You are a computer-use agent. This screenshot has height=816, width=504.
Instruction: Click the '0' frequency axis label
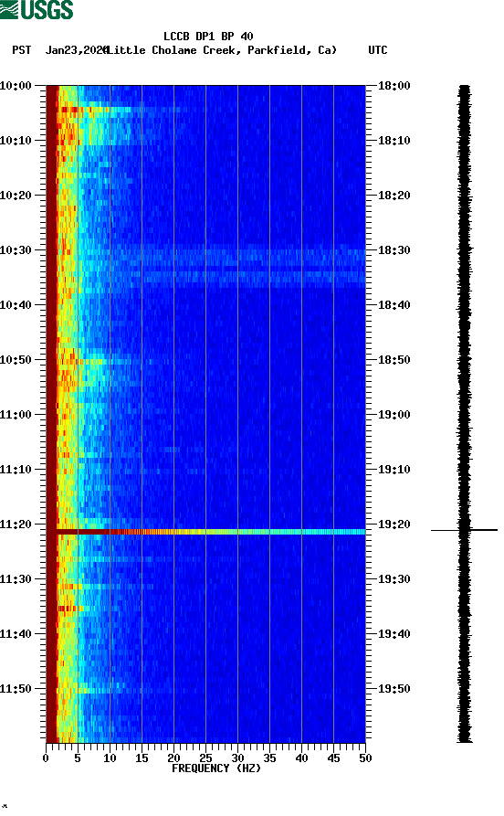click(46, 758)
